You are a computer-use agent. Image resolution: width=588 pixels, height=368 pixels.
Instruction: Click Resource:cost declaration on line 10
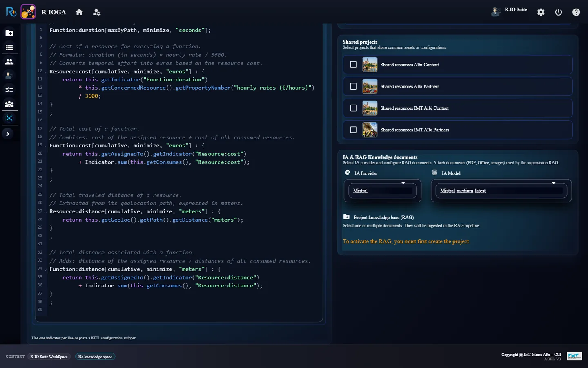(127, 71)
